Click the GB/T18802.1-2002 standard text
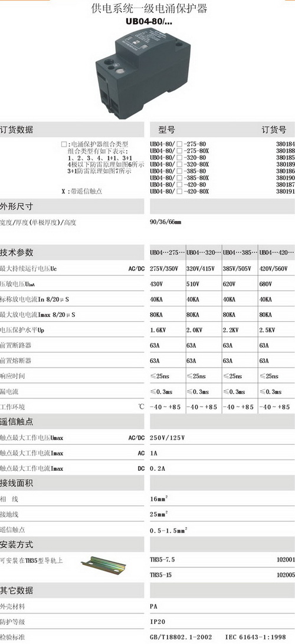Screen dimensions: 295x644 coord(182,637)
